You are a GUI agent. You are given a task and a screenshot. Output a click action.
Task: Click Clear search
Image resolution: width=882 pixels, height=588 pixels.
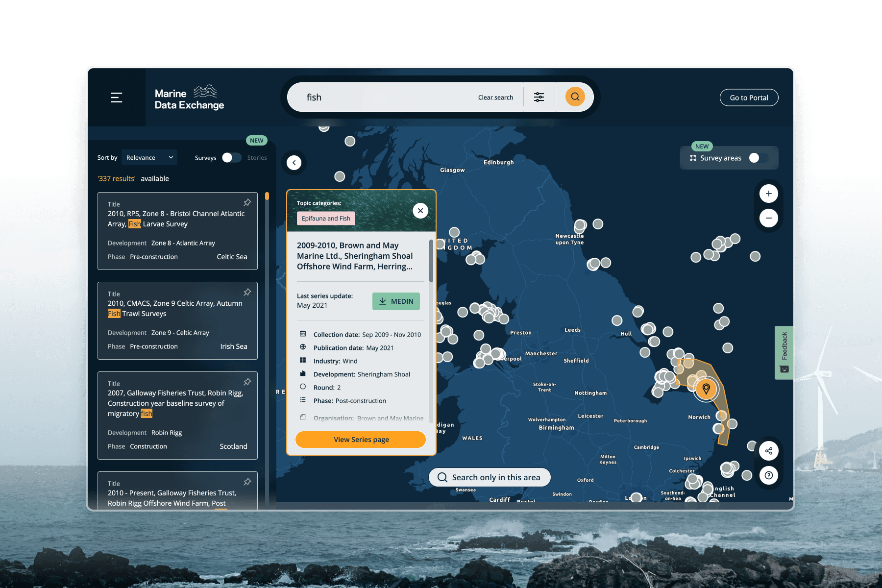[495, 98]
